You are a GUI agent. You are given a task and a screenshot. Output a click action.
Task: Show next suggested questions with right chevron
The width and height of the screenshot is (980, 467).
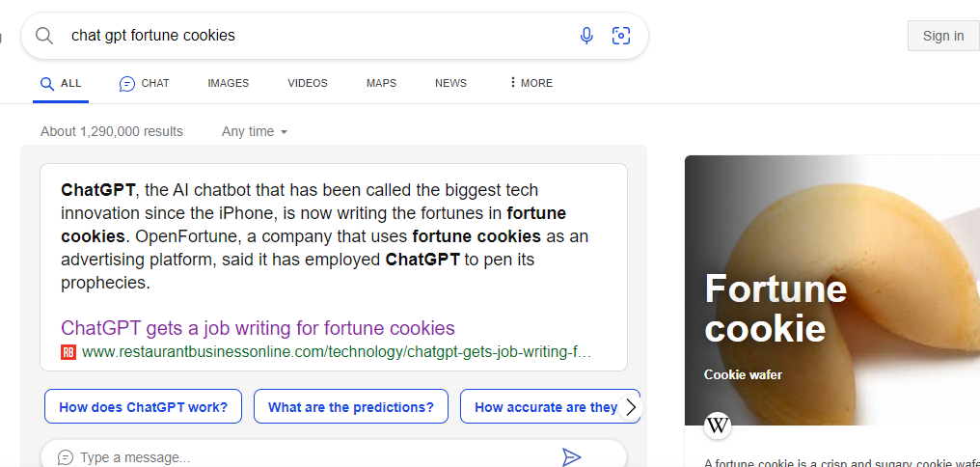[631, 407]
